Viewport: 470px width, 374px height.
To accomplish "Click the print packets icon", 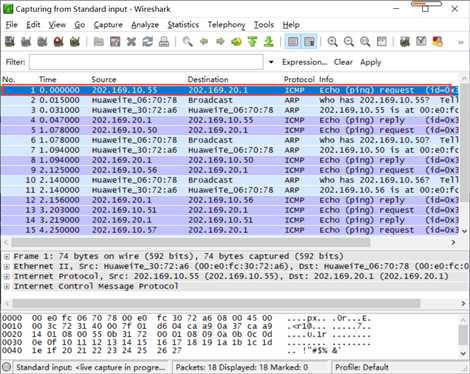I will (x=164, y=42).
